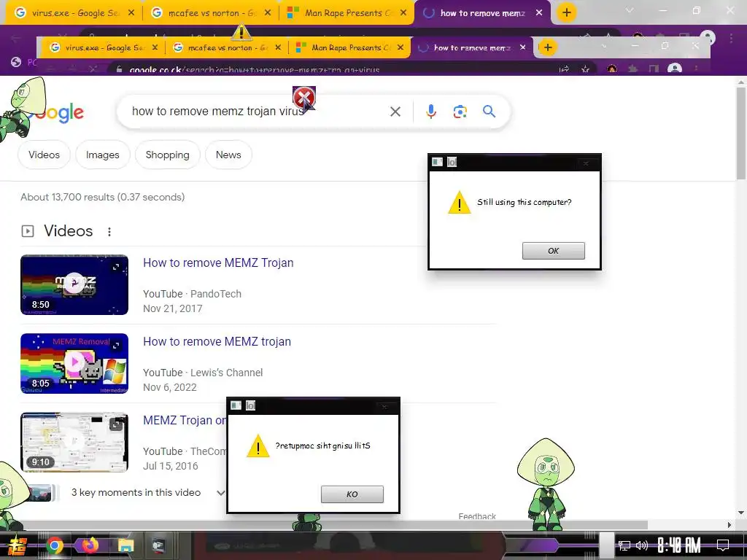The height and width of the screenshot is (560, 747).
Task: Play the 8:05 MEMZ Removal video thumbnail
Action: pos(74,363)
